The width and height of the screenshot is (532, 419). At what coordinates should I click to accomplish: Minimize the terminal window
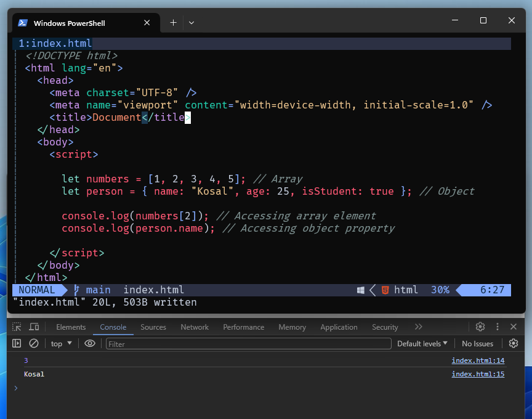[455, 20]
